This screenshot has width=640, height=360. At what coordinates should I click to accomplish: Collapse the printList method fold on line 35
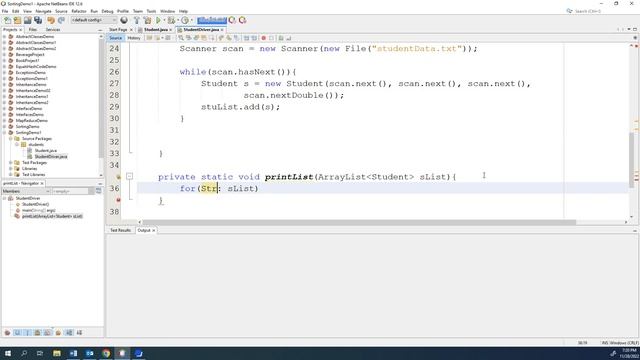pos(129,177)
